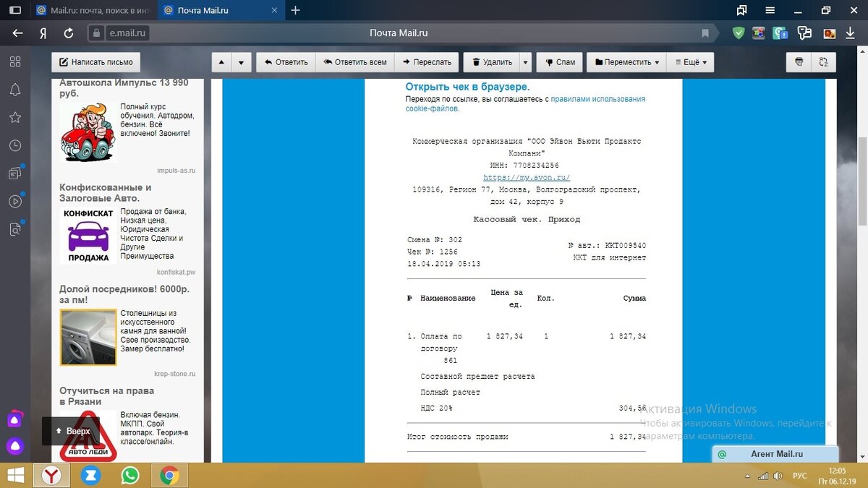Open Yandex home via Я icon
Viewport: 868px width, 488px height.
coord(43,33)
